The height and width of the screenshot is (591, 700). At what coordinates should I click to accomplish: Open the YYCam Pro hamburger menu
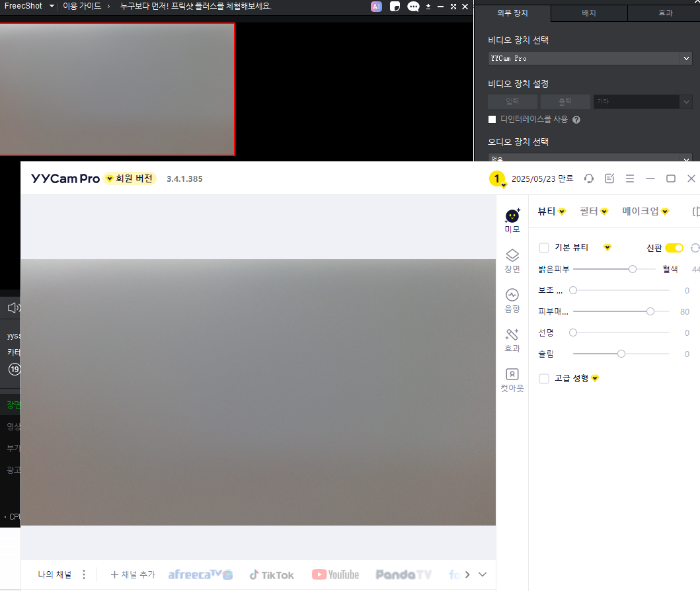[630, 178]
